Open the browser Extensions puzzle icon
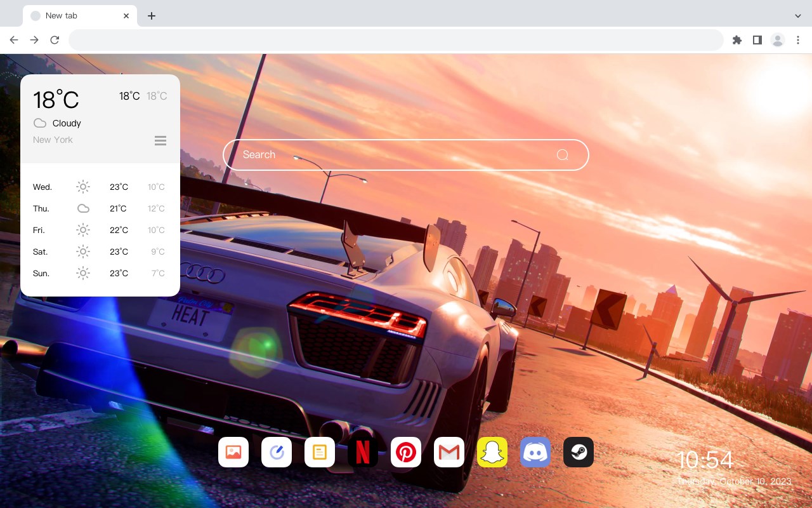 (737, 40)
